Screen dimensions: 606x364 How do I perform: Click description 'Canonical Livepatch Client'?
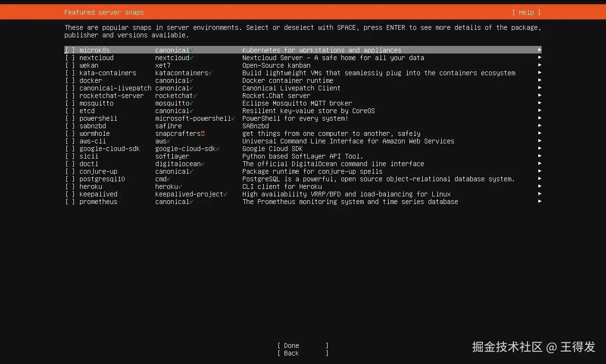tap(292, 88)
